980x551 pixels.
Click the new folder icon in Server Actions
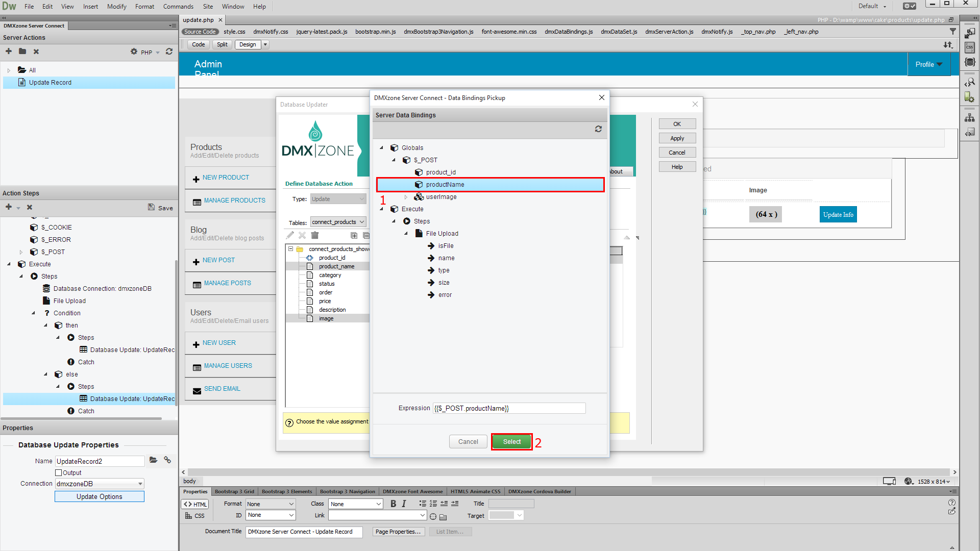tap(22, 52)
